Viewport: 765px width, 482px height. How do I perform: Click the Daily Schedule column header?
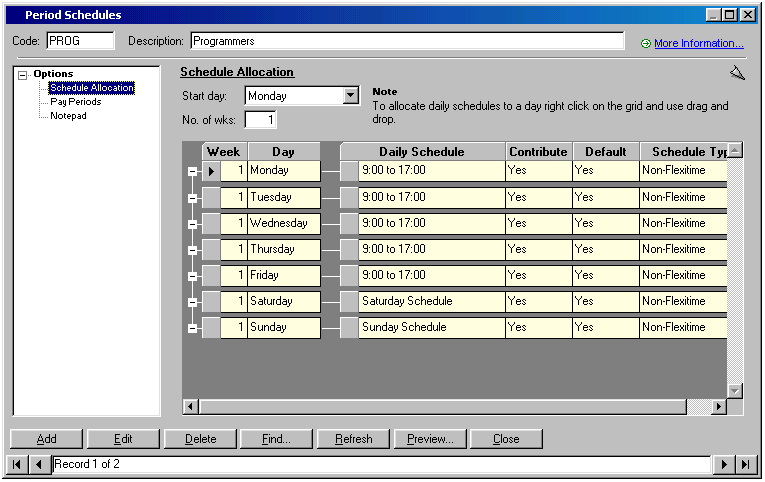click(x=422, y=151)
